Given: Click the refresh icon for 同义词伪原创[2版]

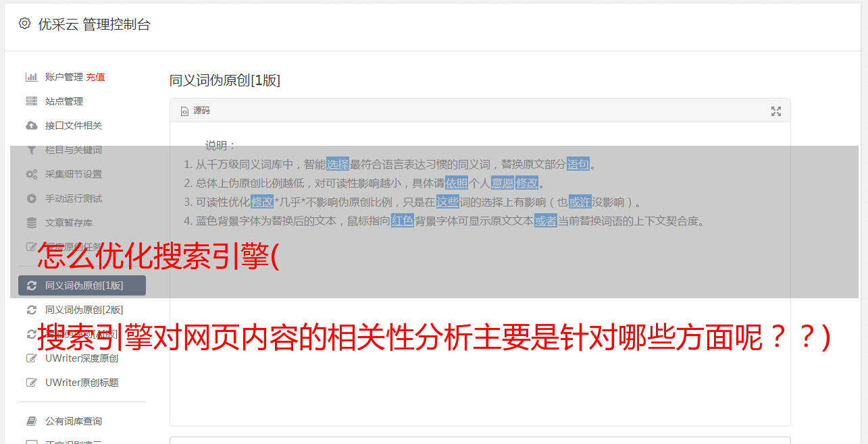Looking at the screenshot, I should [31, 310].
